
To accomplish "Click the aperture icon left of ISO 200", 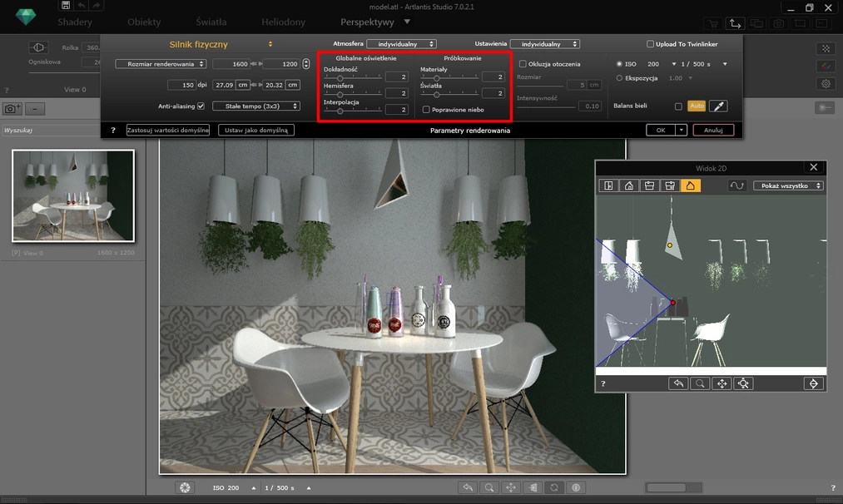I will tap(185, 487).
